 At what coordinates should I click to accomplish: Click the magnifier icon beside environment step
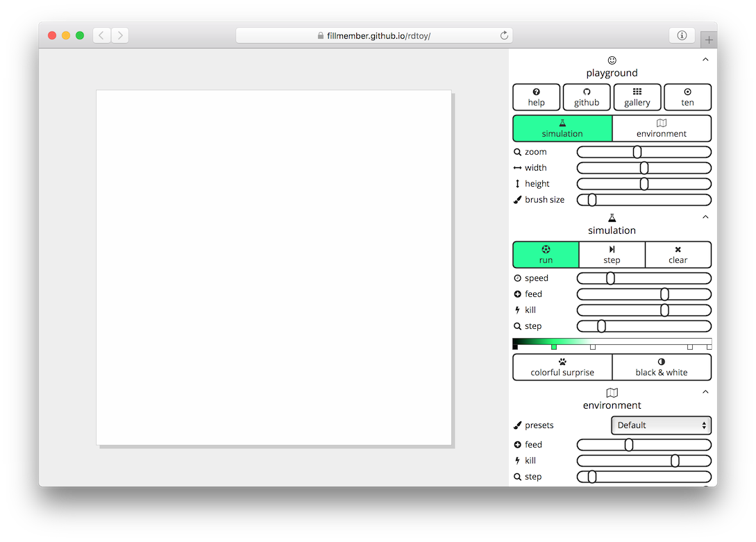coord(517,477)
